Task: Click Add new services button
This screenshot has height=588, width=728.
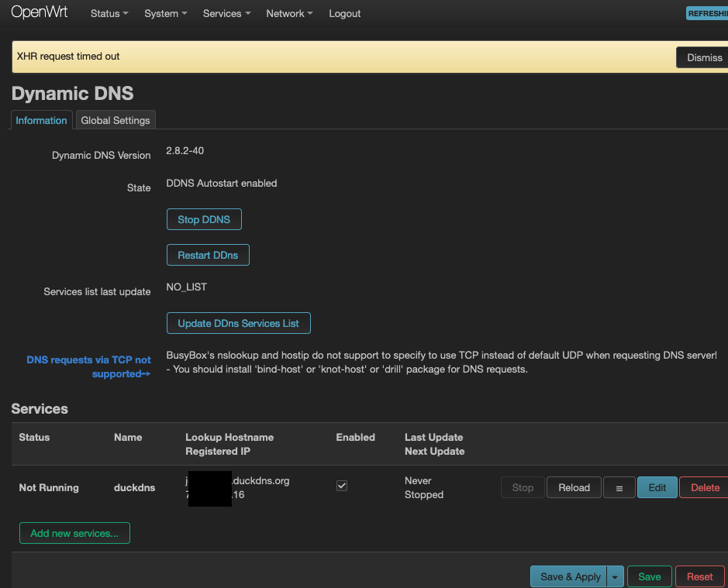Action: tap(74, 533)
